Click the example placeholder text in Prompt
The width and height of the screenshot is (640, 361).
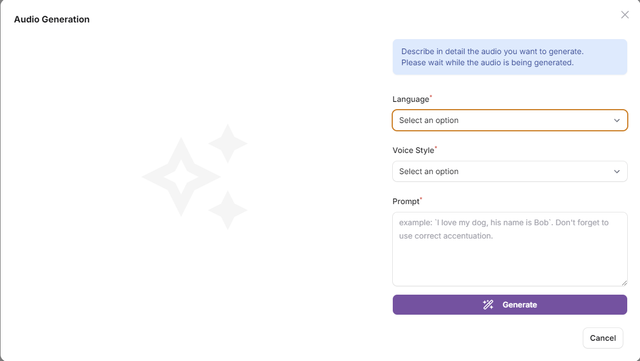click(x=504, y=229)
